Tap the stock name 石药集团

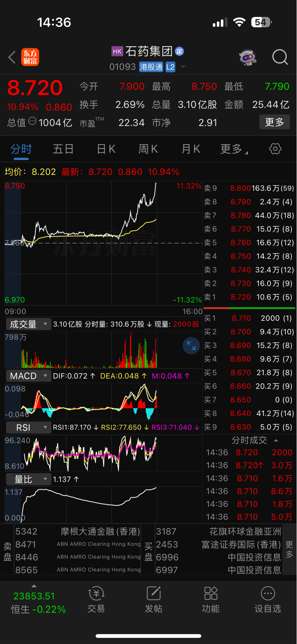tap(149, 51)
